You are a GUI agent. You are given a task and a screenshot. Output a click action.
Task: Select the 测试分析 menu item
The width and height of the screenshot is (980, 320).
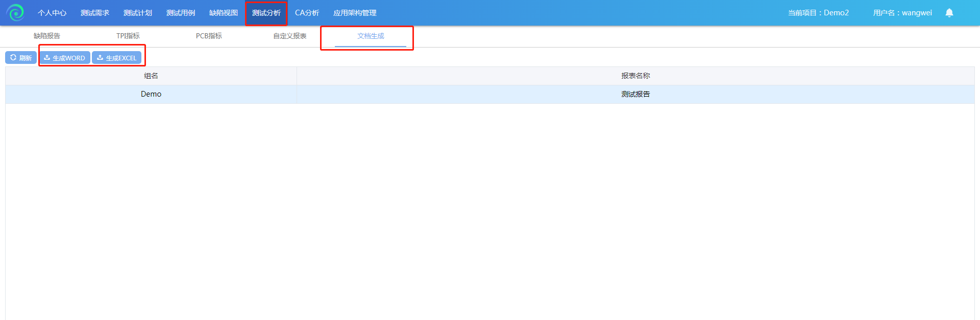coord(266,13)
